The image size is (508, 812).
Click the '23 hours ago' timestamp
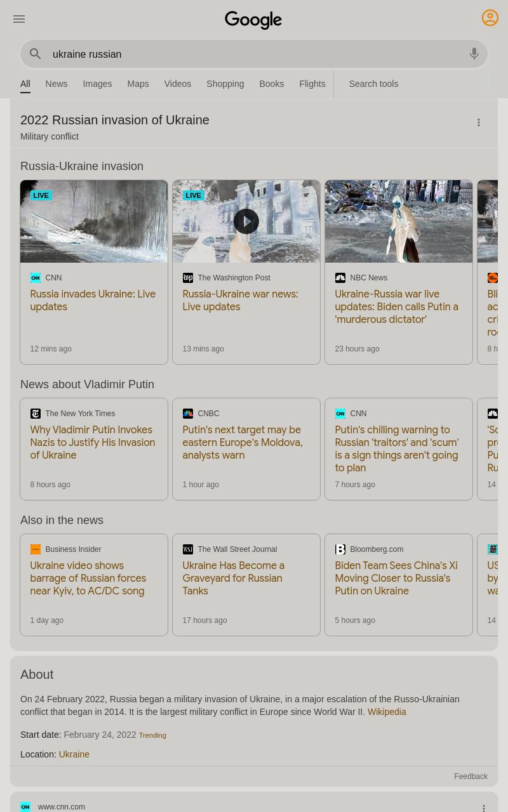coord(357,349)
